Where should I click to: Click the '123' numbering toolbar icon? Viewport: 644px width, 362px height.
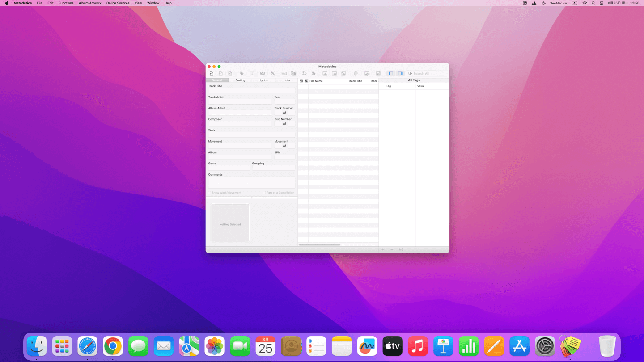[262, 73]
